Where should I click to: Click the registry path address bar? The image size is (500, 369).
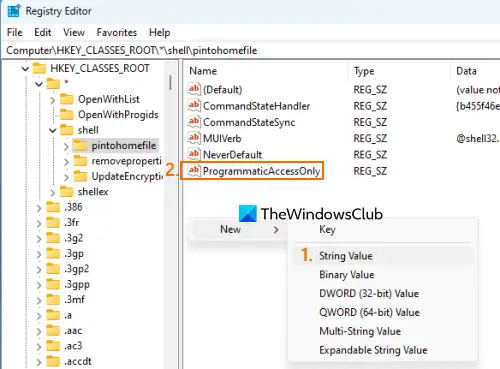(250, 50)
